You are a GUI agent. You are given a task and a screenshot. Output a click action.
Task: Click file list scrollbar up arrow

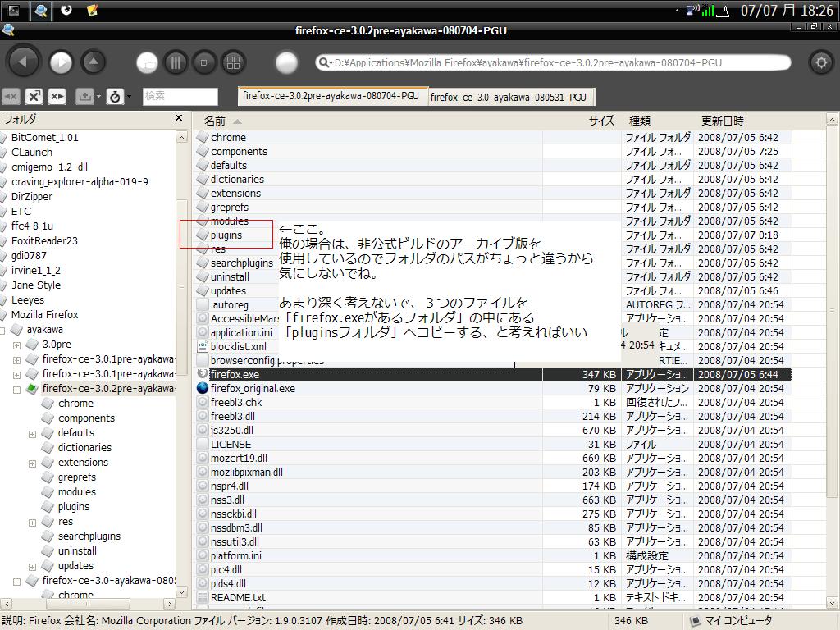(x=833, y=120)
